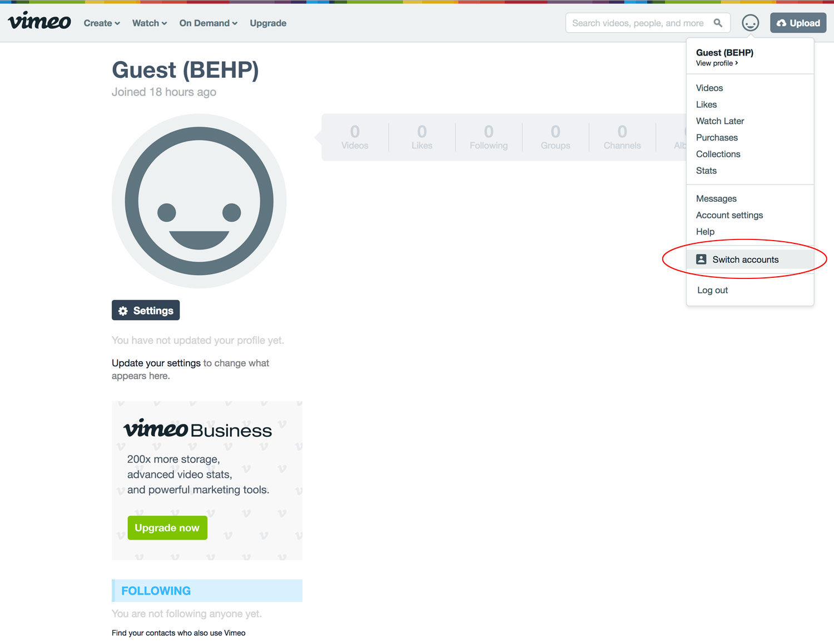Image resolution: width=834 pixels, height=644 pixels.
Task: Click Upgrade in the top navigation
Action: point(268,23)
